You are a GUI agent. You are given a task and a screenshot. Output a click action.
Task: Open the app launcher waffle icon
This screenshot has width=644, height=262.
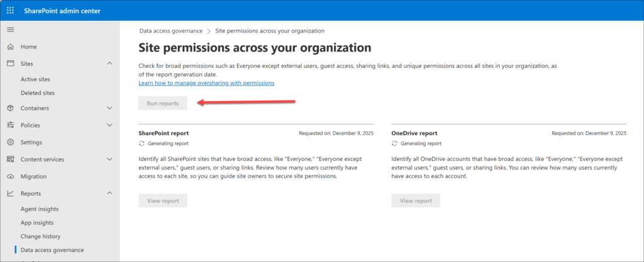coord(11,11)
